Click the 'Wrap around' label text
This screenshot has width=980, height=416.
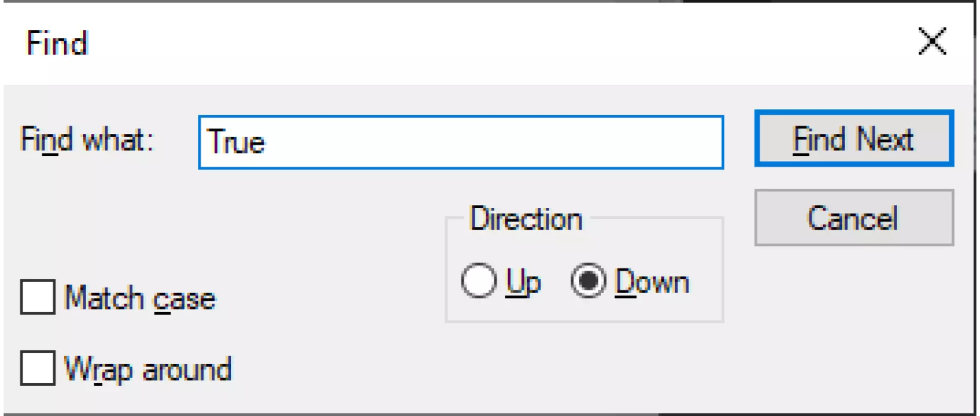[x=147, y=369]
